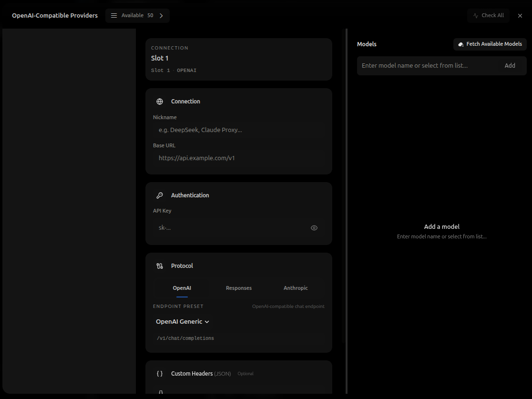Click the Protocol section icon

pos(160,266)
